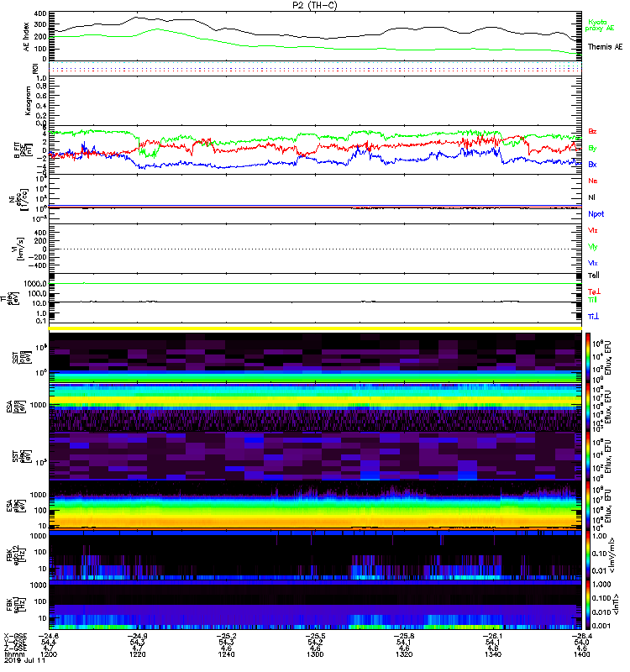This screenshot has width=630, height=672.
Task: Click the green Viy velocity legend label
Action: (x=592, y=247)
